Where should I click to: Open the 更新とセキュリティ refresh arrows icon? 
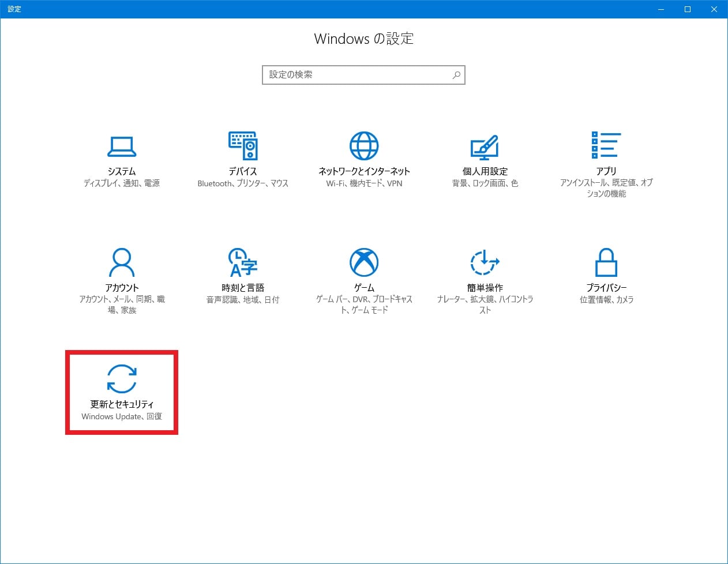(x=122, y=379)
